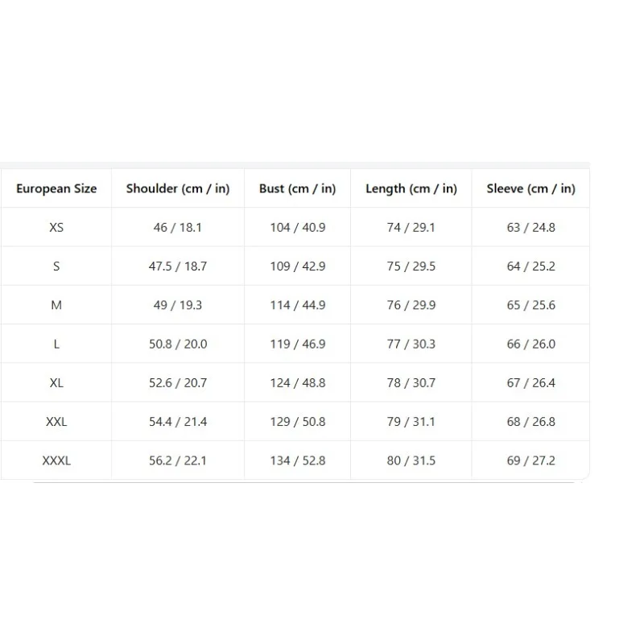Select the XS size row label
The width and height of the screenshot is (644, 644).
click(56, 228)
